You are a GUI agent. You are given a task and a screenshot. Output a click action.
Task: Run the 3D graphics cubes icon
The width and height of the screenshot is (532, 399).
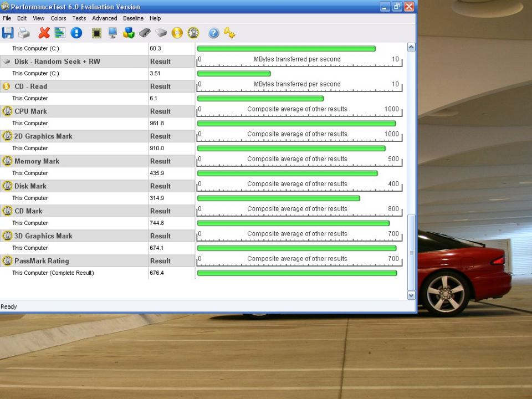[129, 33]
